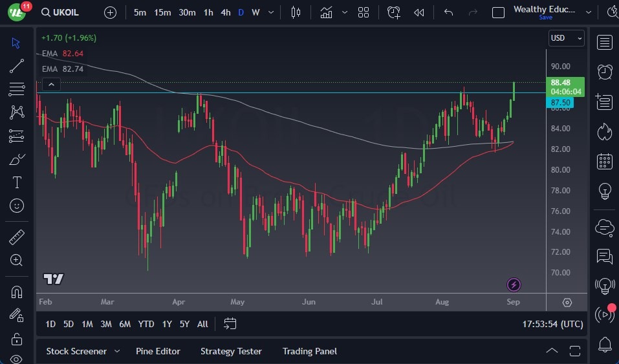Image resolution: width=619 pixels, height=364 pixels.
Task: Toggle drawings visibility eye icon
Action: tap(17, 359)
